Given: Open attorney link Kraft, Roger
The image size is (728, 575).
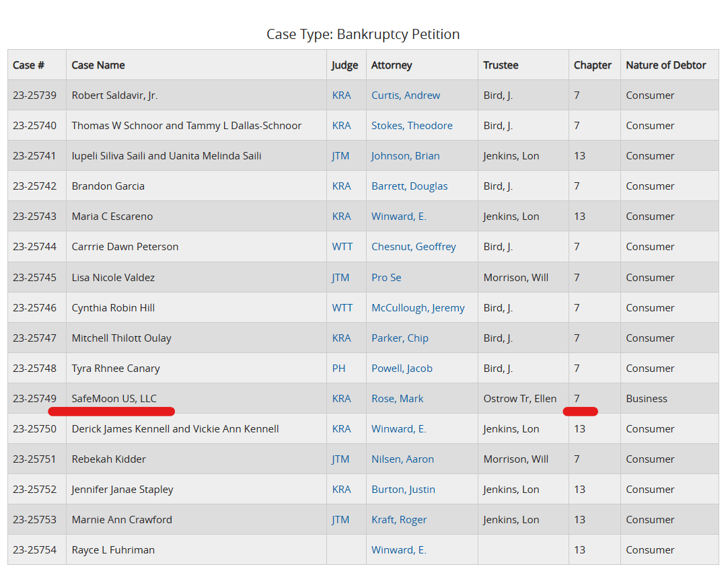Looking at the screenshot, I should pos(399,520).
